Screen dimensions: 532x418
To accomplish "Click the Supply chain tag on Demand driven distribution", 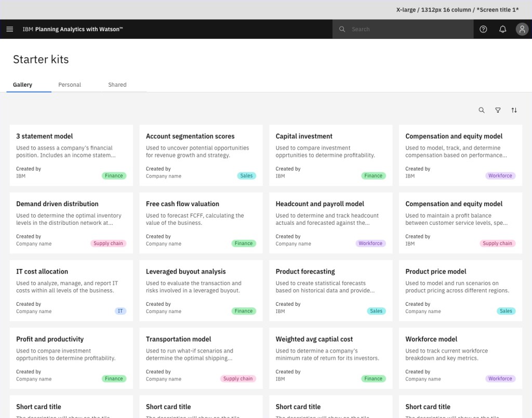I will click(108, 244).
